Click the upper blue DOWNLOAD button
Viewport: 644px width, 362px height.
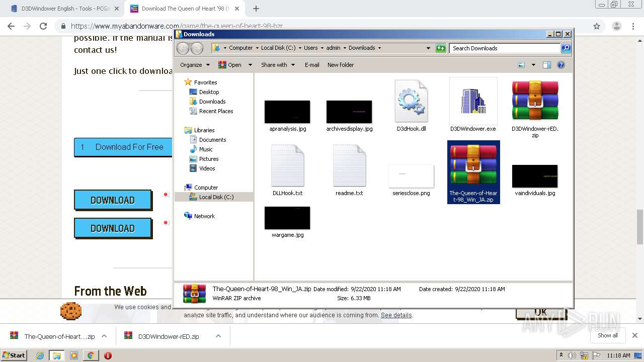[x=113, y=200]
